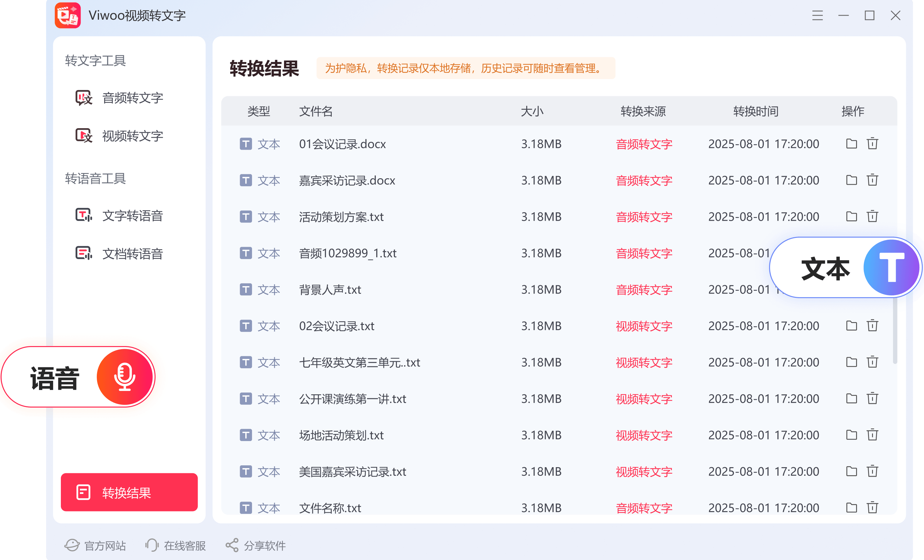
Task: Open folder for 嘉宾采访记录.docx
Action: [x=851, y=180]
